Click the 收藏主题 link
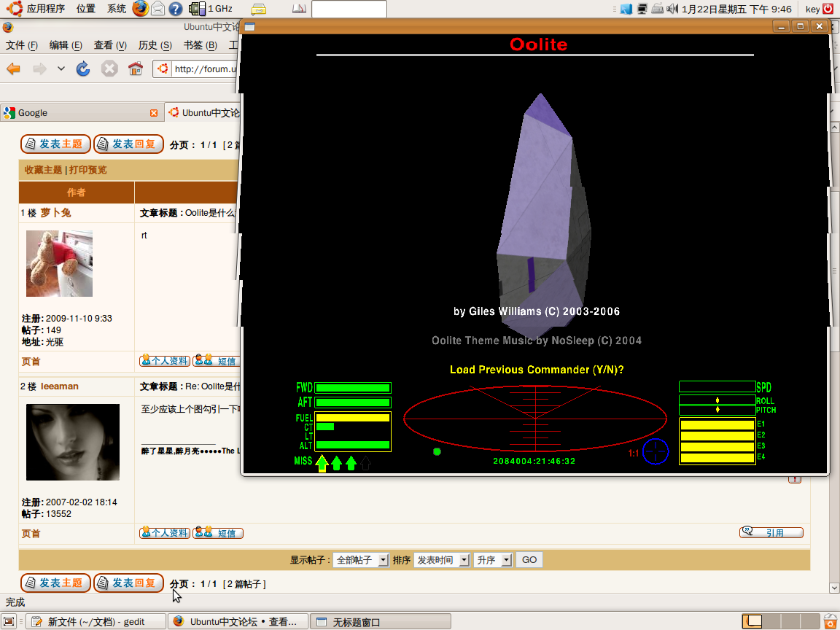 point(44,170)
